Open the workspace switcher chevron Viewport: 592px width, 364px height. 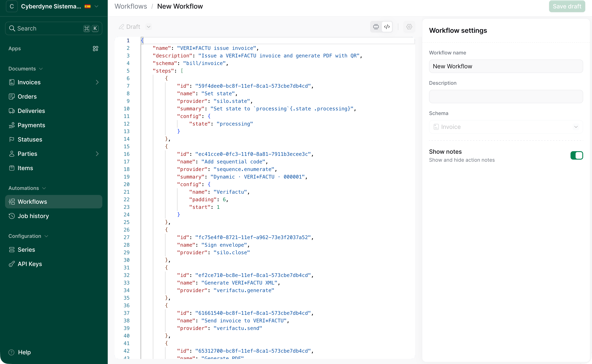point(96,6)
